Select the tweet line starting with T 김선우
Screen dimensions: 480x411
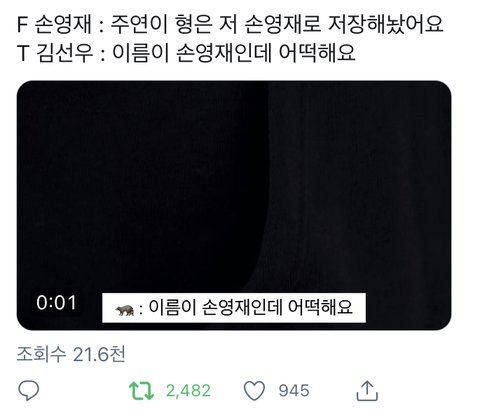186,53
